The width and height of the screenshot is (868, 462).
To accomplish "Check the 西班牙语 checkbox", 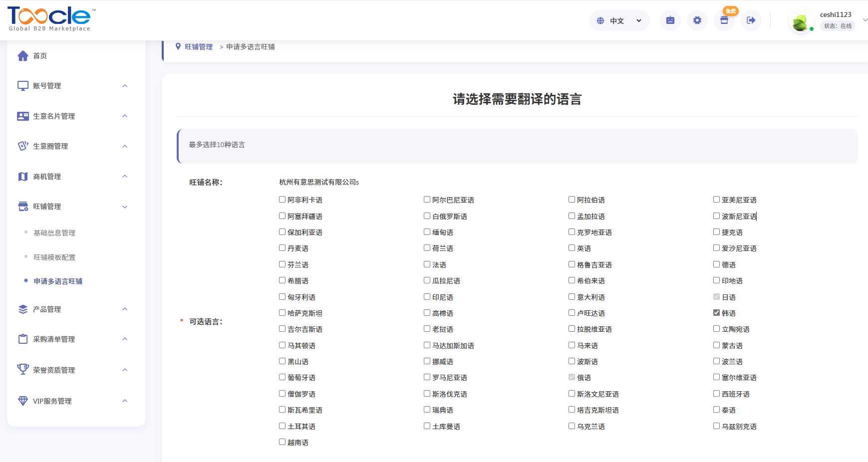I will pyautogui.click(x=716, y=394).
